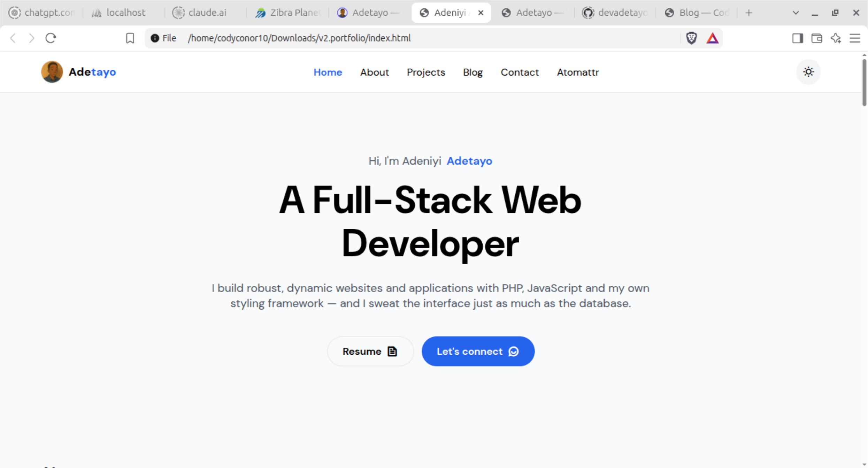Open the Blog navigation link
Viewport: 868px width, 468px height.
(473, 72)
